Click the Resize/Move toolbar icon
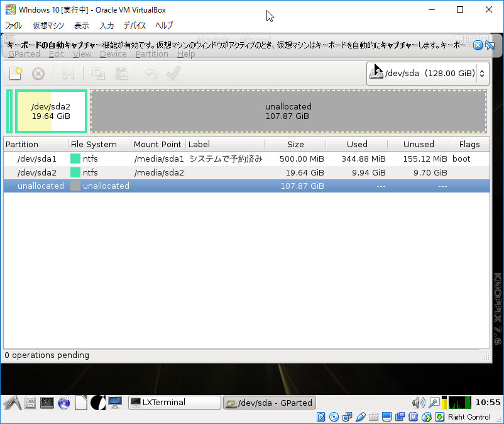Image resolution: width=504 pixels, height=424 pixels. click(68, 74)
